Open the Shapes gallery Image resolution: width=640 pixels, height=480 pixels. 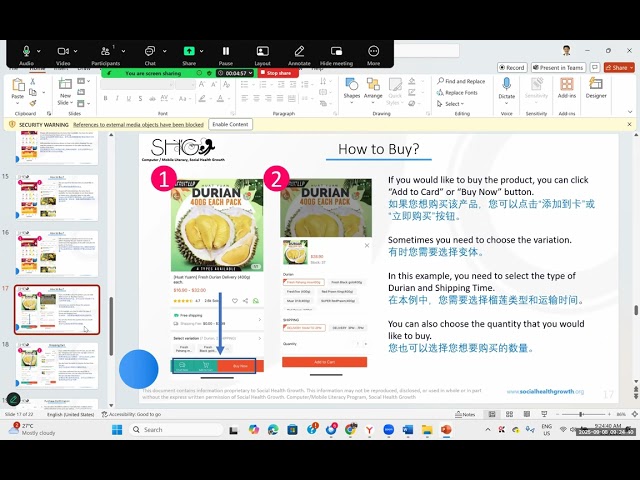[x=351, y=90]
